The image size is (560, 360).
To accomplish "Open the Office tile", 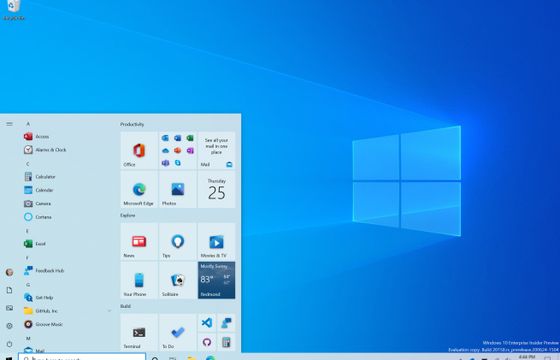I will click(139, 150).
